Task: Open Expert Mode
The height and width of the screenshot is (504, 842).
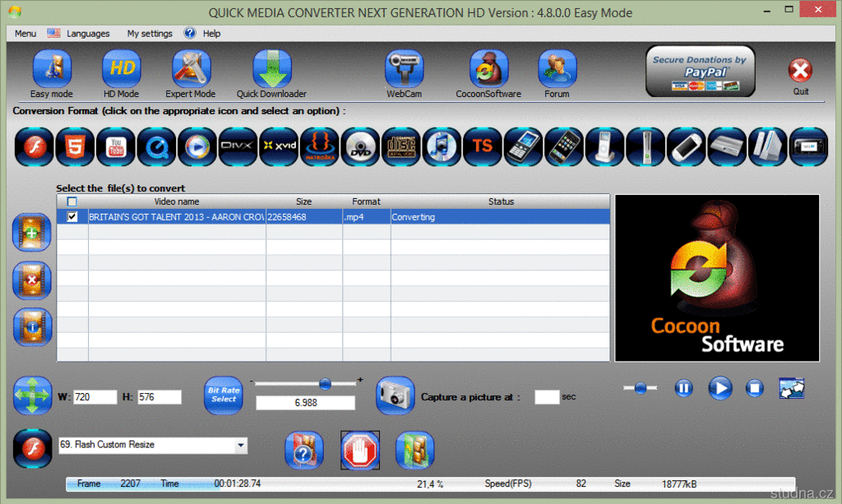Action: click(191, 69)
